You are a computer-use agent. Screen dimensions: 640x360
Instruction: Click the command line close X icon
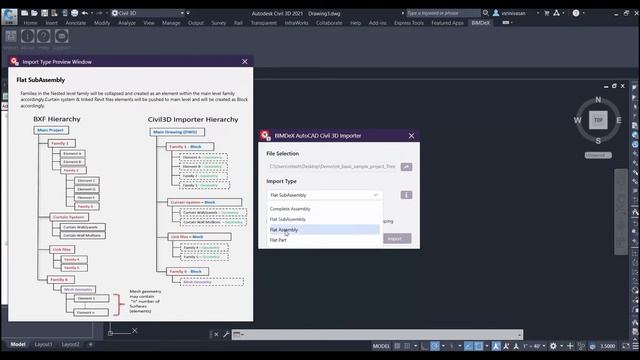[x=216, y=335]
